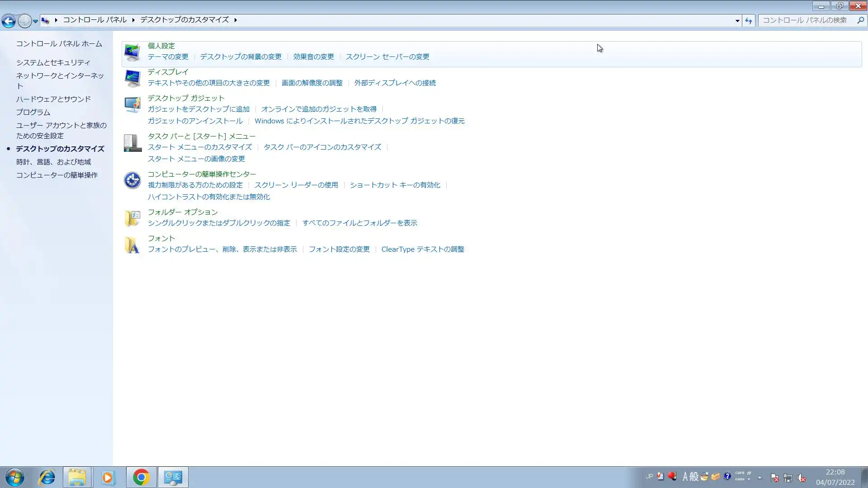Launch Google Chrome from the taskbar
Screen dimensions: 868x488
pyautogui.click(x=142, y=477)
